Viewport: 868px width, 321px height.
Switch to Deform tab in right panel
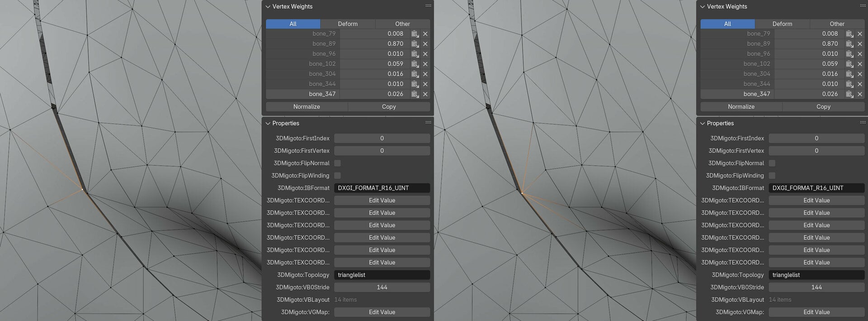coord(782,24)
